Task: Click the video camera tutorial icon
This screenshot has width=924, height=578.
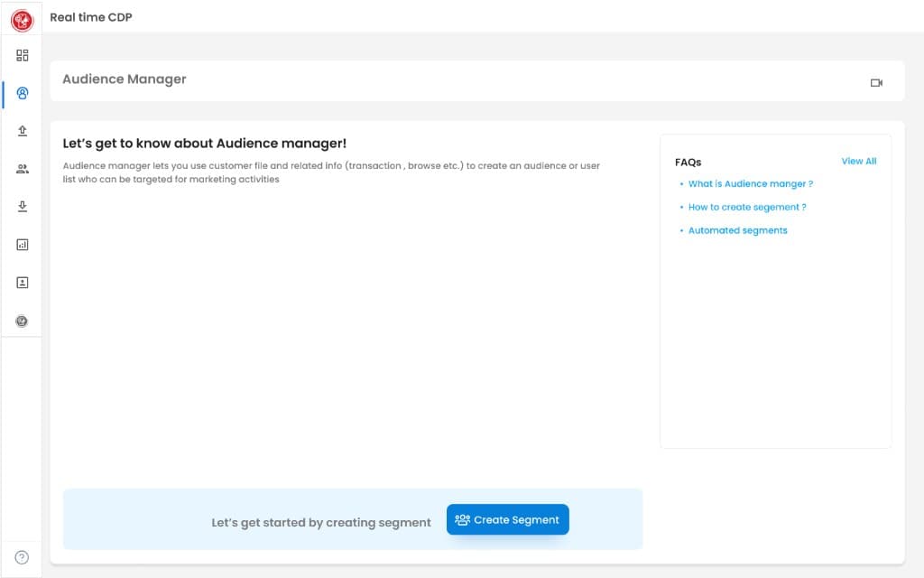Action: click(x=876, y=83)
